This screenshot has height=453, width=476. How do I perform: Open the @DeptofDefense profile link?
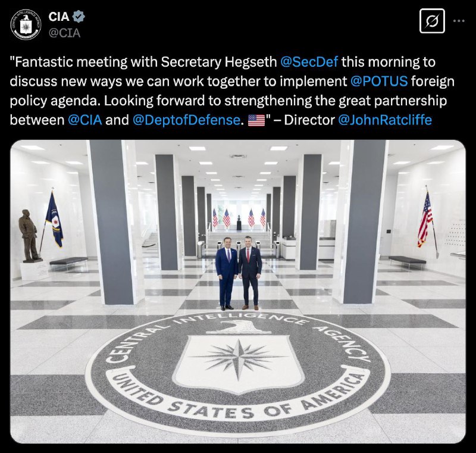click(x=187, y=120)
